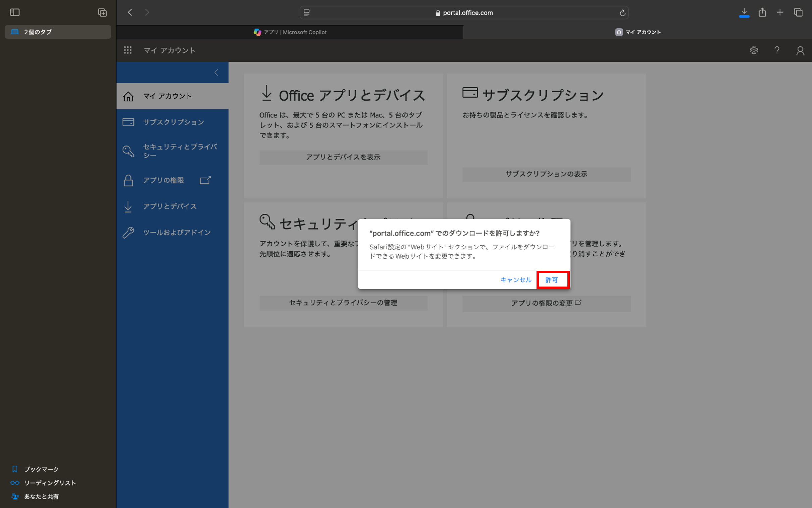Open the Safari downloads icon

pyautogui.click(x=744, y=13)
